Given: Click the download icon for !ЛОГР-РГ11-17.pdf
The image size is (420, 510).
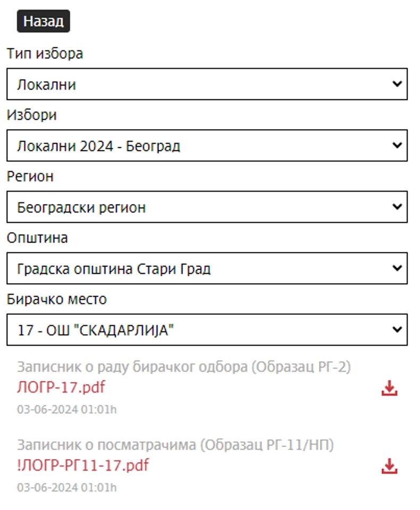Looking at the screenshot, I should coord(389,466).
